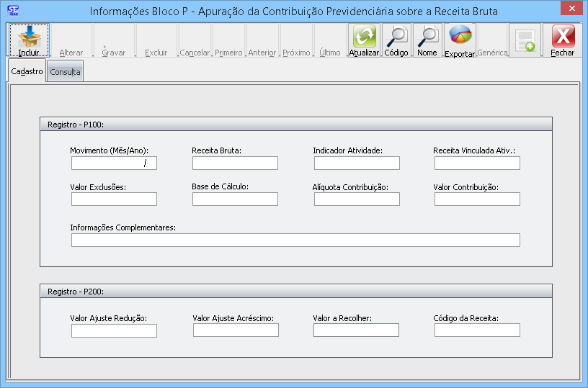Viewport: 588px width, 388px height.
Task: Click the Incluir toolbar icon
Action: click(x=29, y=37)
